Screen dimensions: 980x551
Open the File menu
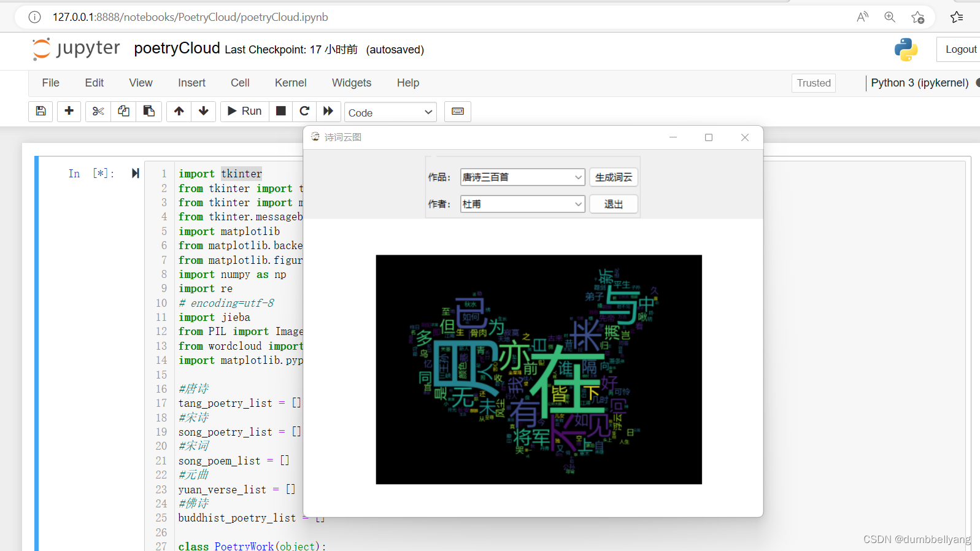click(50, 83)
